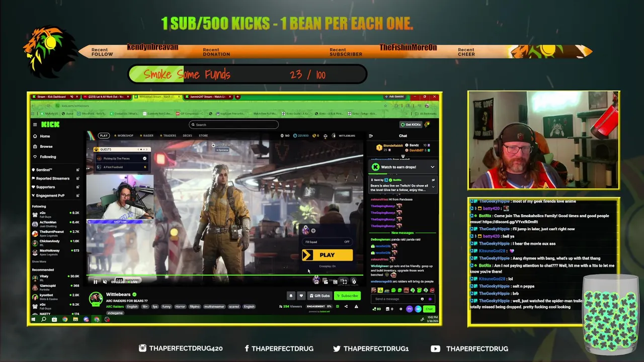
Task: Open Chrome from the Windows taskbar
Action: coord(65,319)
